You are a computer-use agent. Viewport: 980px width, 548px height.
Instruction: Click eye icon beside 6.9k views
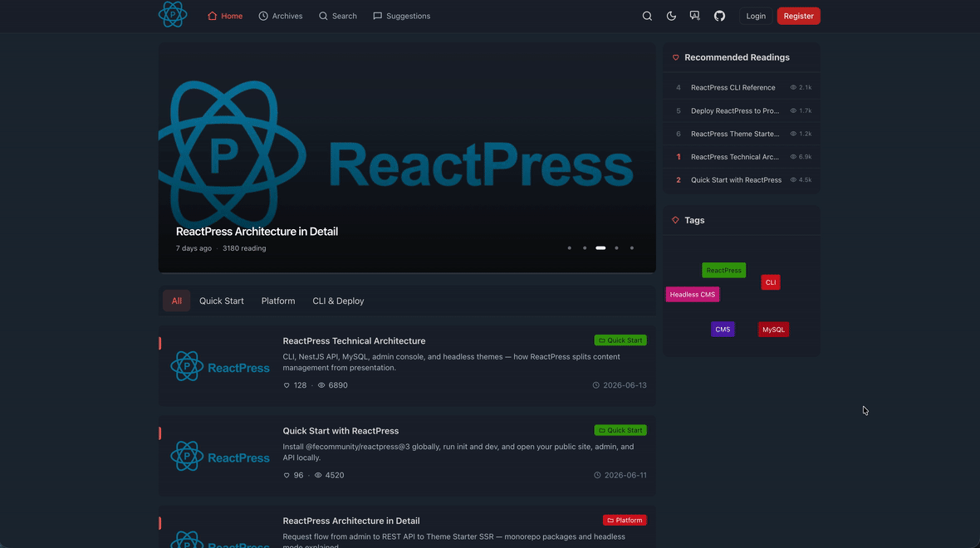coord(793,157)
